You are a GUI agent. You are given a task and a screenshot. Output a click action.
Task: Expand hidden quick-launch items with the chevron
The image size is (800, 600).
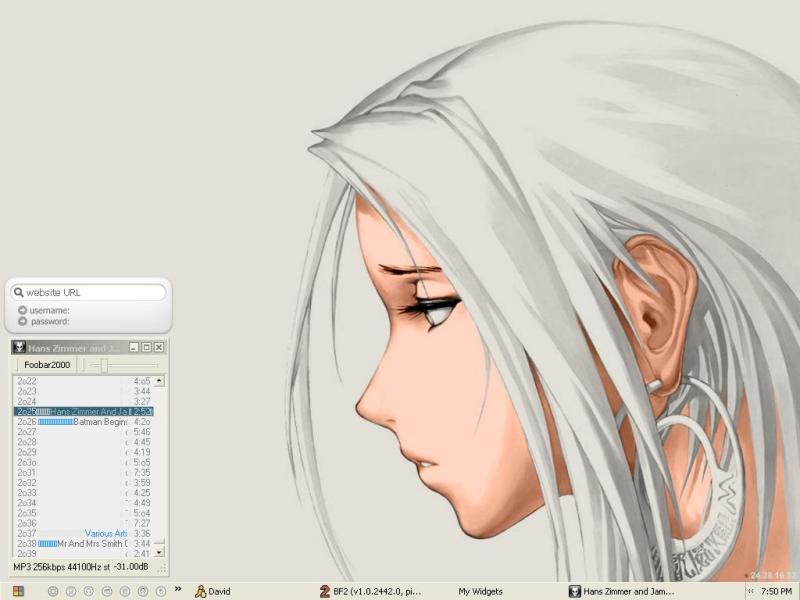(x=178, y=589)
